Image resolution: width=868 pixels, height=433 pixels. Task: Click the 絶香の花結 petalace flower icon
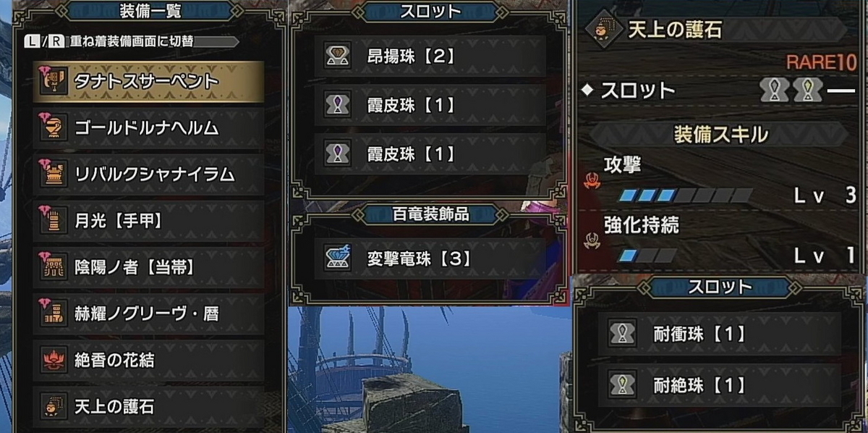click(54, 359)
